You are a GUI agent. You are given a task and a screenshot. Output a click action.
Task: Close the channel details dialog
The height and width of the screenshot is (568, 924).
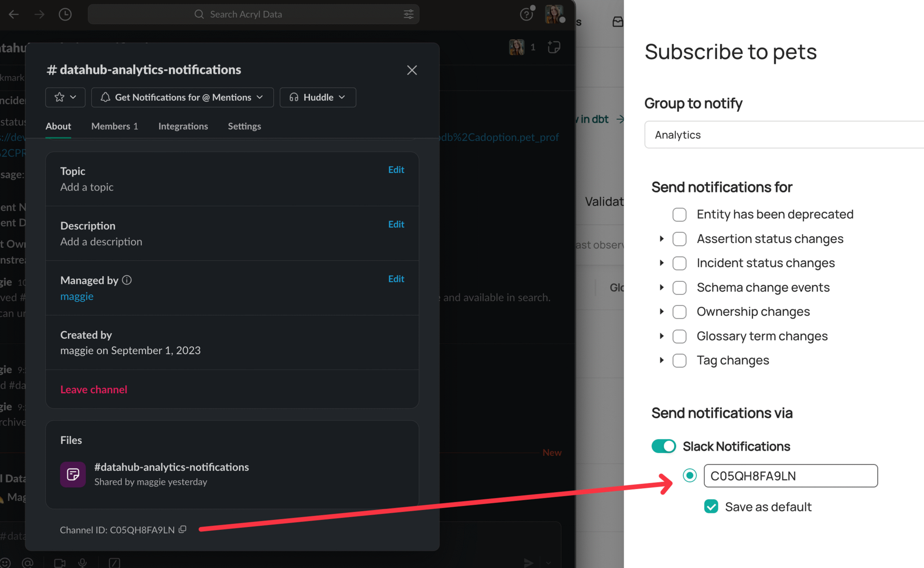click(x=412, y=70)
